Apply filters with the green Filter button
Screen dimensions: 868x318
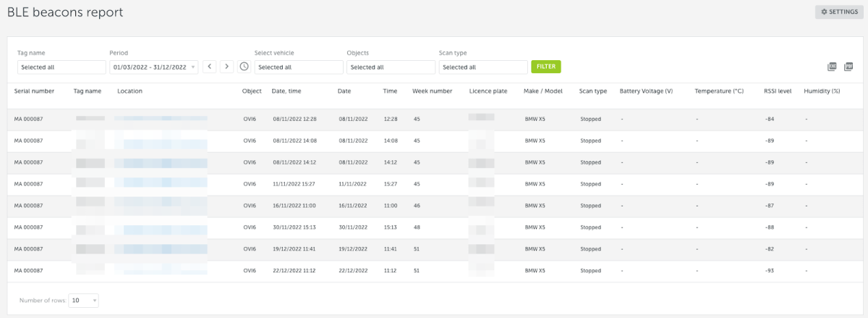546,67
